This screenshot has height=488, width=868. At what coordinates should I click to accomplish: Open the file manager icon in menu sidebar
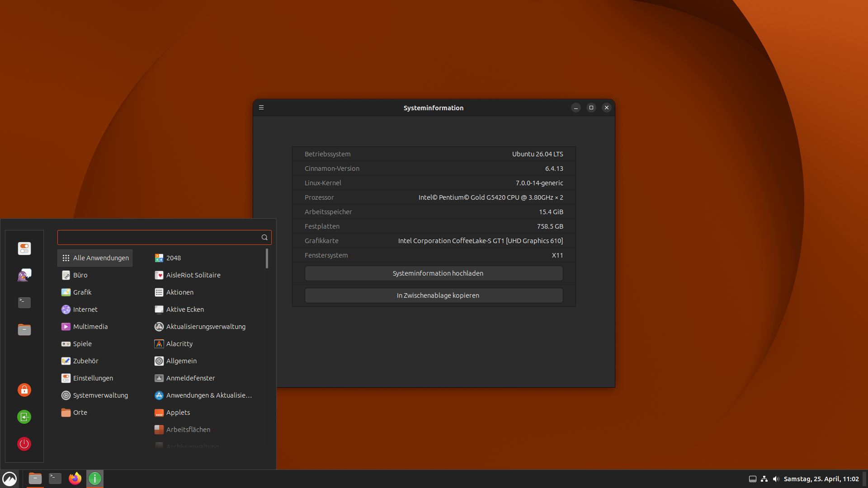[x=24, y=329]
